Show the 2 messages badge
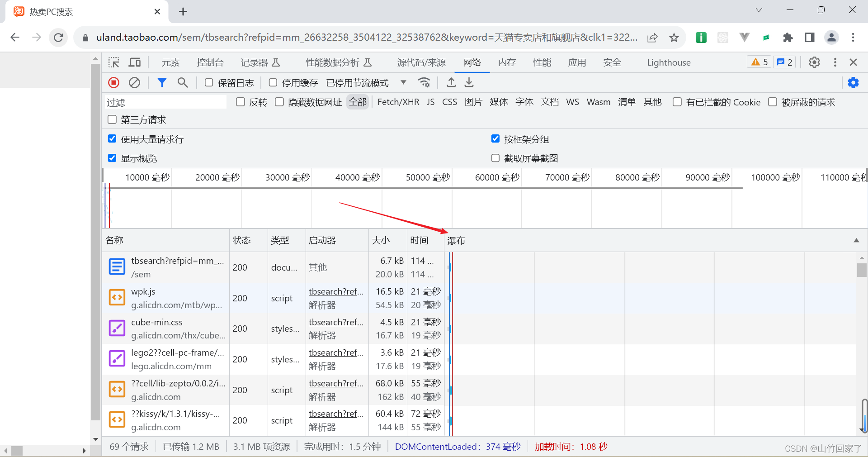868x457 pixels. [x=784, y=62]
